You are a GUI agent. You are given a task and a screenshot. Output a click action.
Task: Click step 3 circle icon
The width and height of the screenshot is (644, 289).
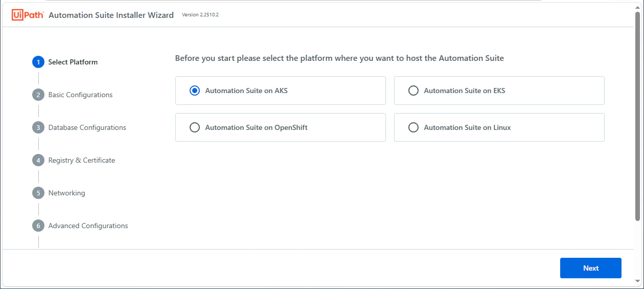pyautogui.click(x=38, y=127)
